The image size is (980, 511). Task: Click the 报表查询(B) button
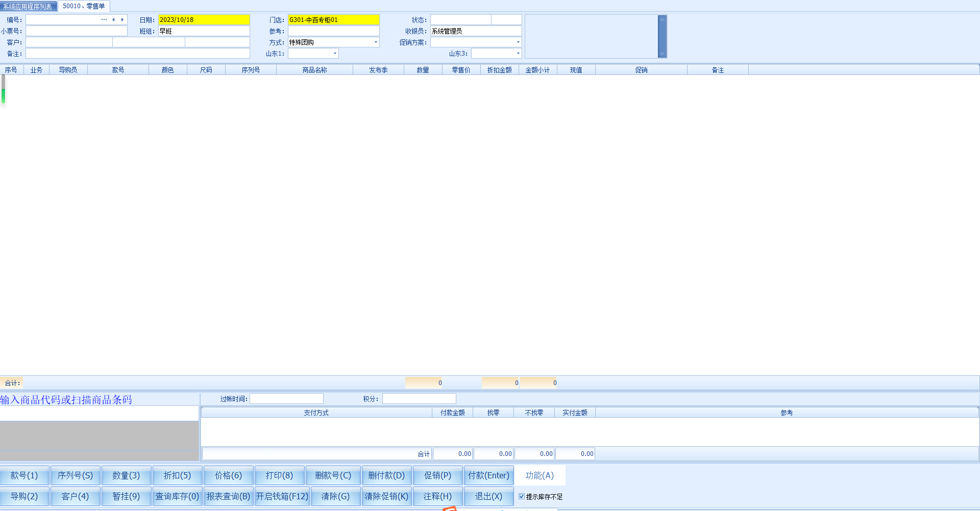click(x=229, y=496)
